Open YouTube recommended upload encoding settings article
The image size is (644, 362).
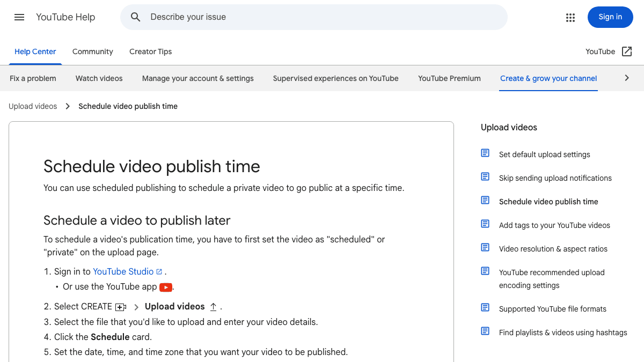tap(552, 279)
